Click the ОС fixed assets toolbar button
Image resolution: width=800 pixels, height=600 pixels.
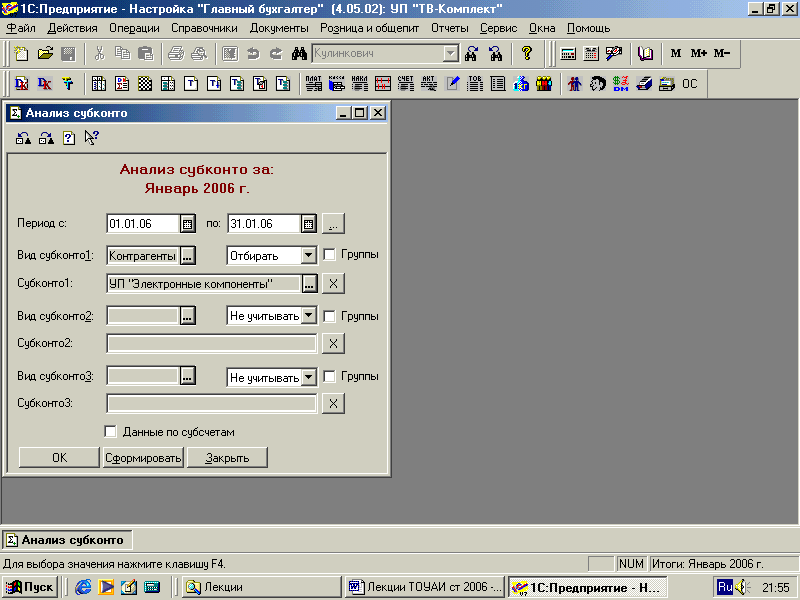[x=690, y=84]
